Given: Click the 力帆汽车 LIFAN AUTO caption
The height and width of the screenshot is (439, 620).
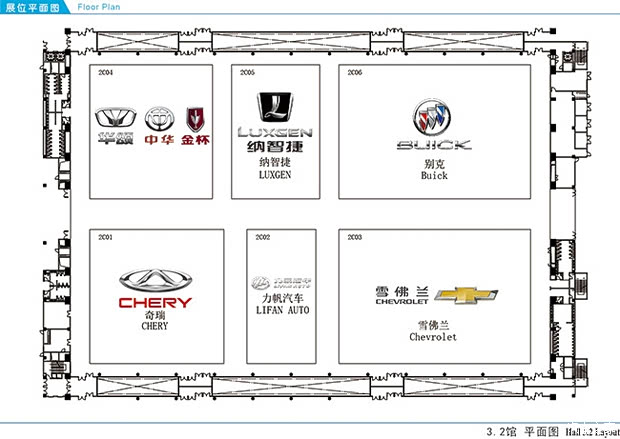Looking at the screenshot, I should click(x=279, y=304).
